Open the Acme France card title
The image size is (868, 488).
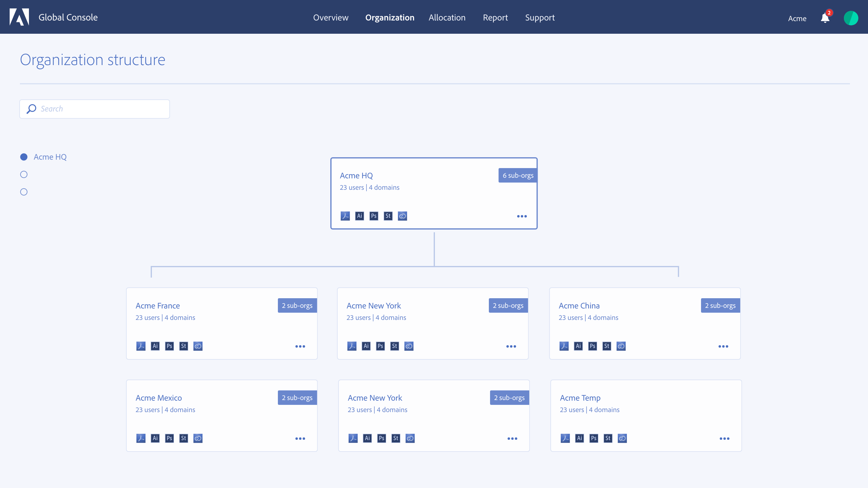[x=158, y=305]
